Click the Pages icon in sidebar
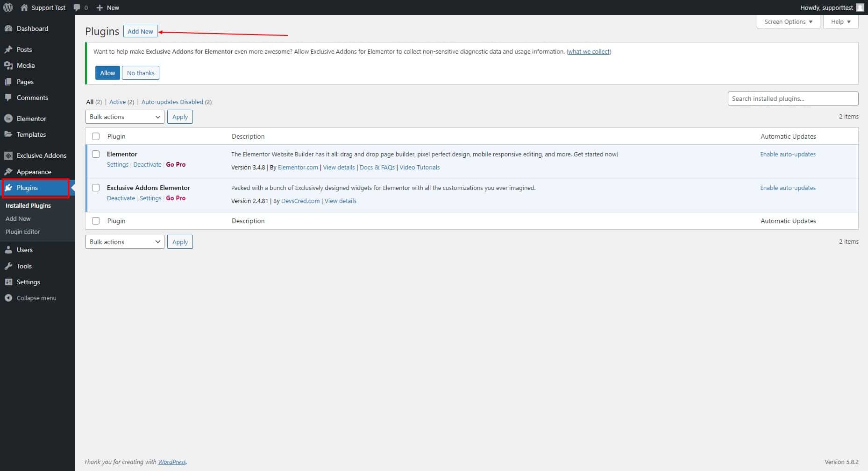The image size is (868, 471). point(8,82)
